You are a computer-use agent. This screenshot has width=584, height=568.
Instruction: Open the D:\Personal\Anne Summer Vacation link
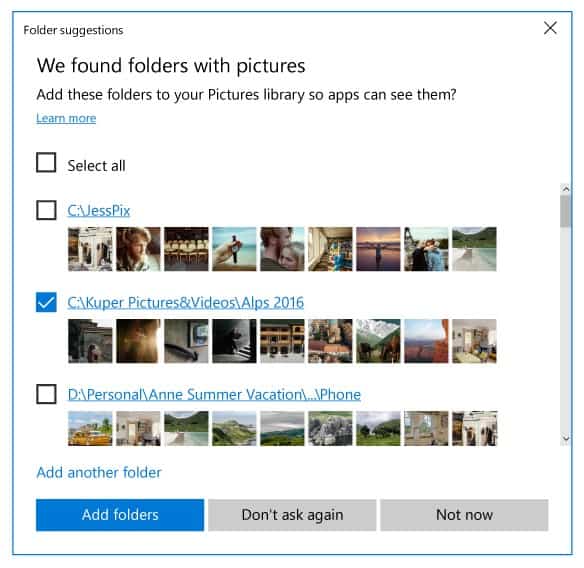tap(214, 394)
